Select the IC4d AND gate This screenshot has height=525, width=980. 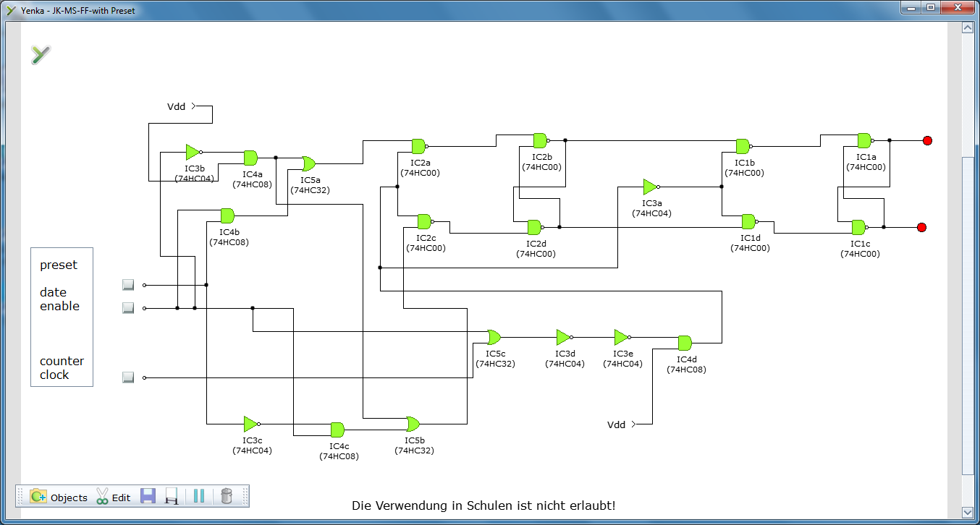point(684,343)
